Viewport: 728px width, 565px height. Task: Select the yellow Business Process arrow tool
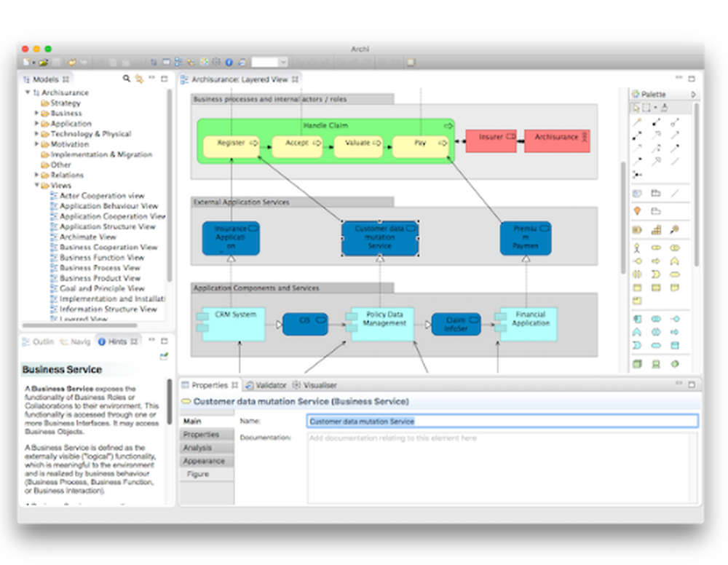[x=656, y=261]
